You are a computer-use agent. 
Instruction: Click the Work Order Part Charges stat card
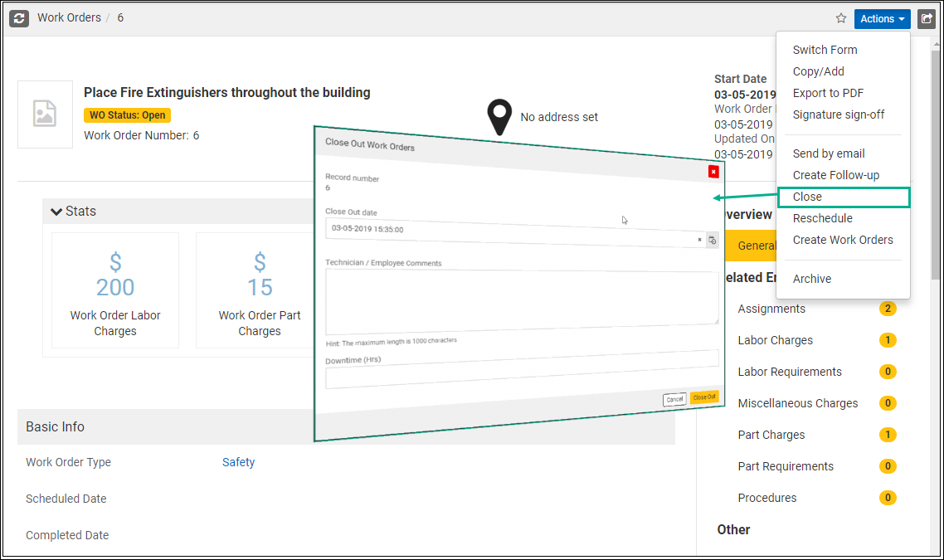click(255, 290)
